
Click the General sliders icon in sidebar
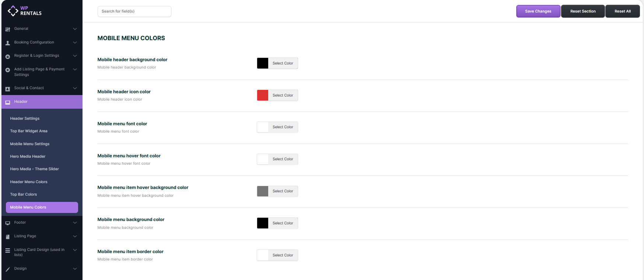8,29
